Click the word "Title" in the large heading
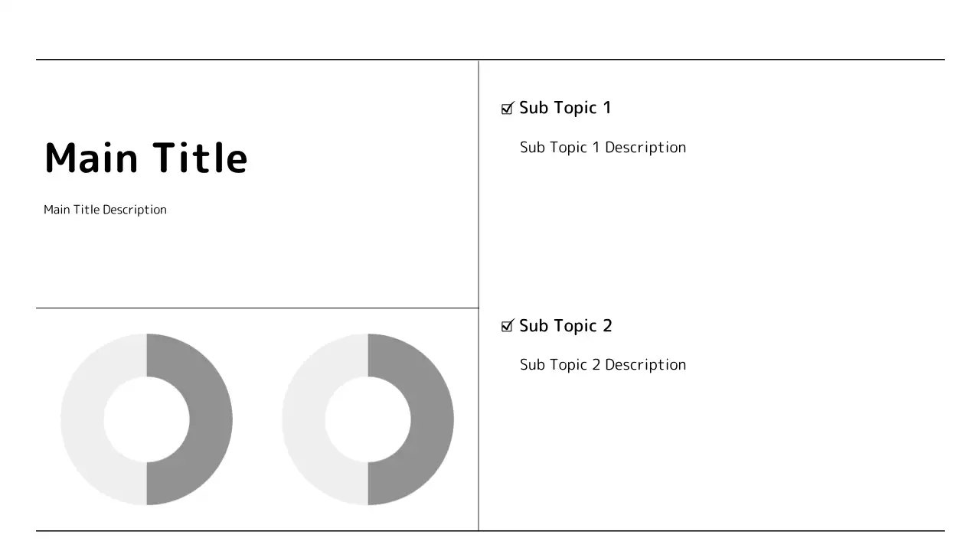 click(x=199, y=158)
